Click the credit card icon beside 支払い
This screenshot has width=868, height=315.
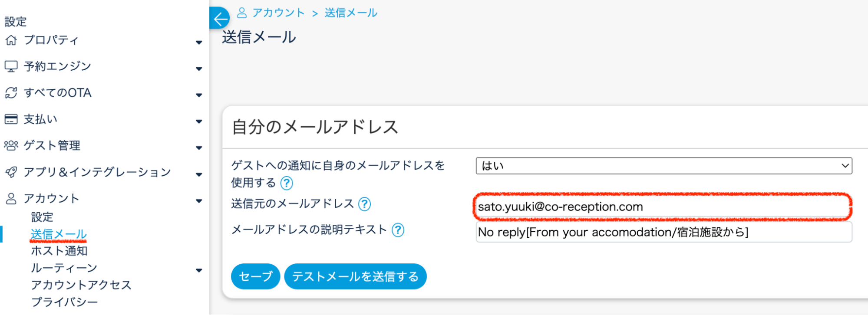pyautogui.click(x=11, y=119)
